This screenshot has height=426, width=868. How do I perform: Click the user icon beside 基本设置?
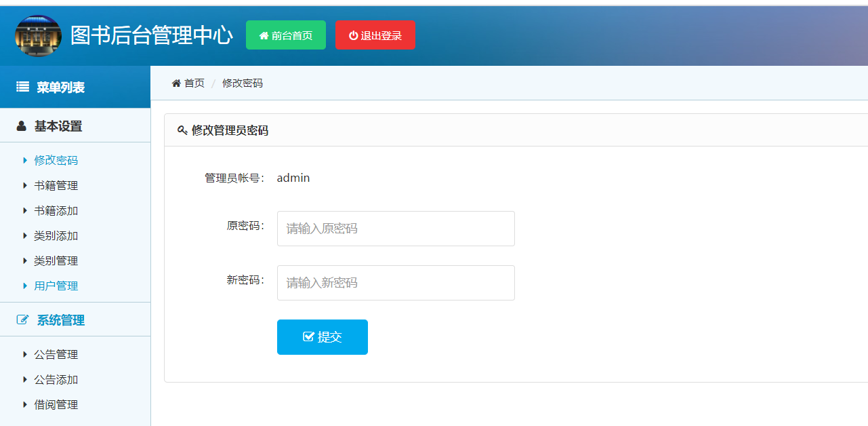22,126
